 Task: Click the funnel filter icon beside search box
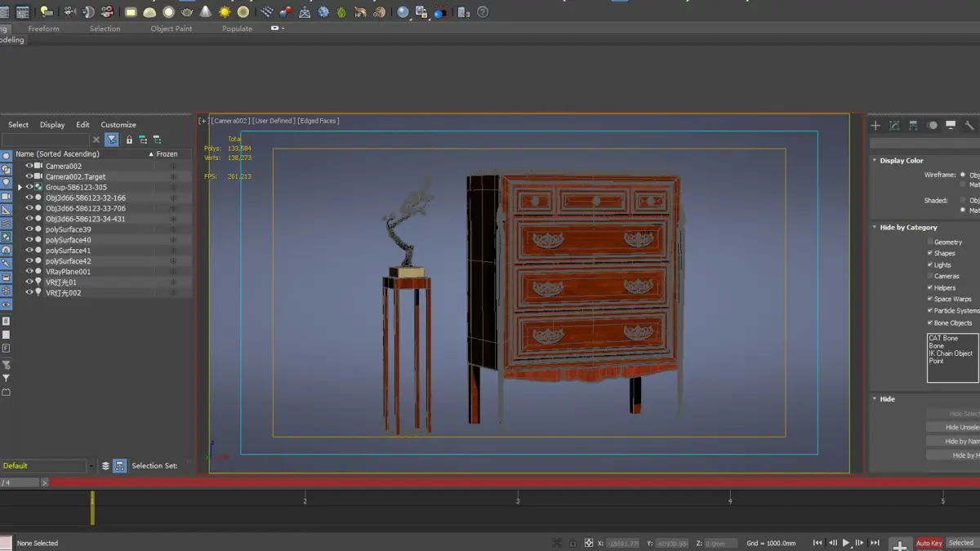click(x=112, y=140)
